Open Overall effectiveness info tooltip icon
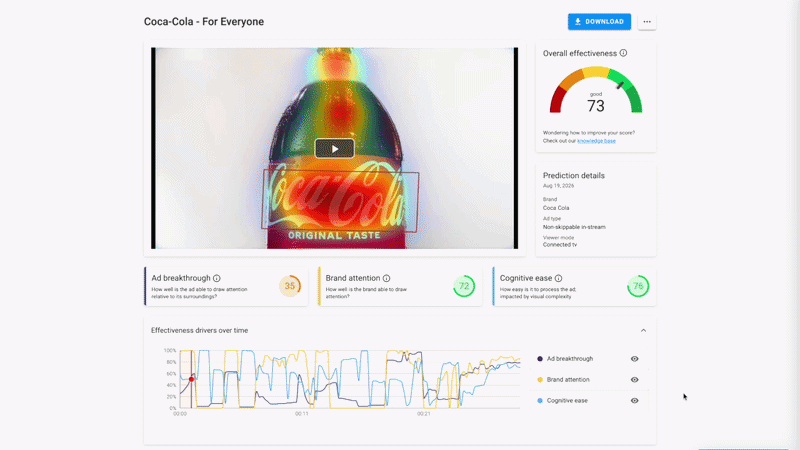Screen dimensions: 800x450 click(623, 53)
